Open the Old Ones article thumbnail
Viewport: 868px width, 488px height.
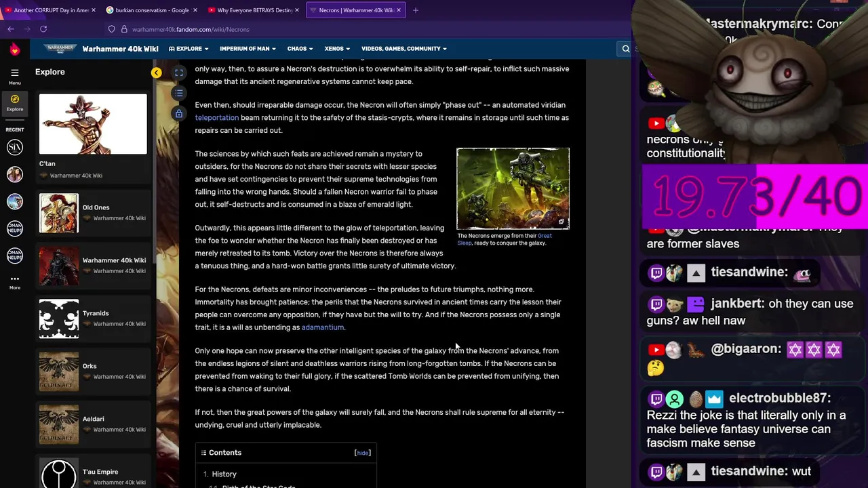coord(59,213)
